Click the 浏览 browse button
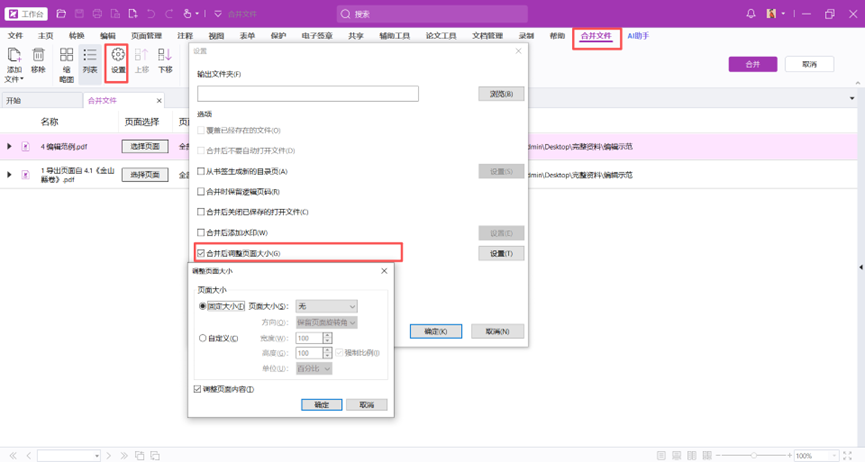The height and width of the screenshot is (462, 865). [x=500, y=94]
